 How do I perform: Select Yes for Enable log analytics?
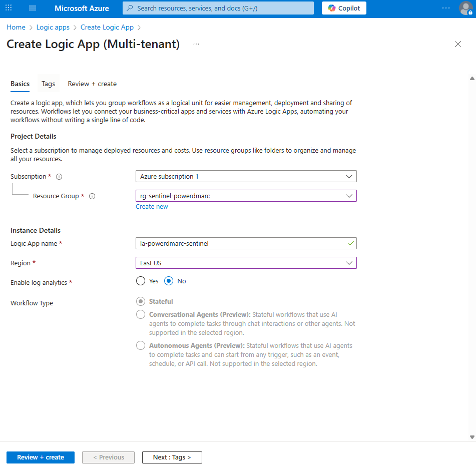(x=141, y=281)
